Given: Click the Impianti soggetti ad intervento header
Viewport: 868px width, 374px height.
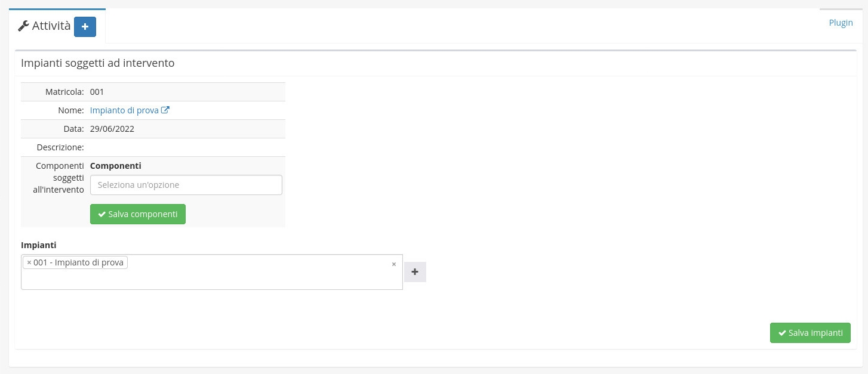Looking at the screenshot, I should [x=98, y=63].
